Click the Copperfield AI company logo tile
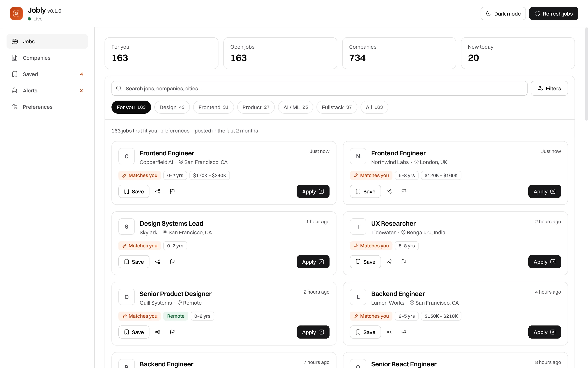Screen dimensions: 588x368 (127, 156)
